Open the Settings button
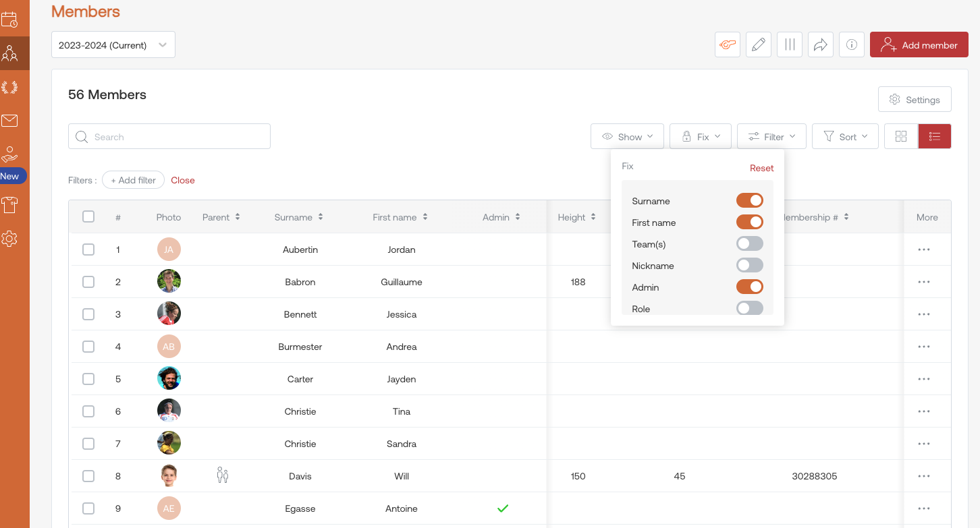The image size is (980, 528). click(915, 99)
